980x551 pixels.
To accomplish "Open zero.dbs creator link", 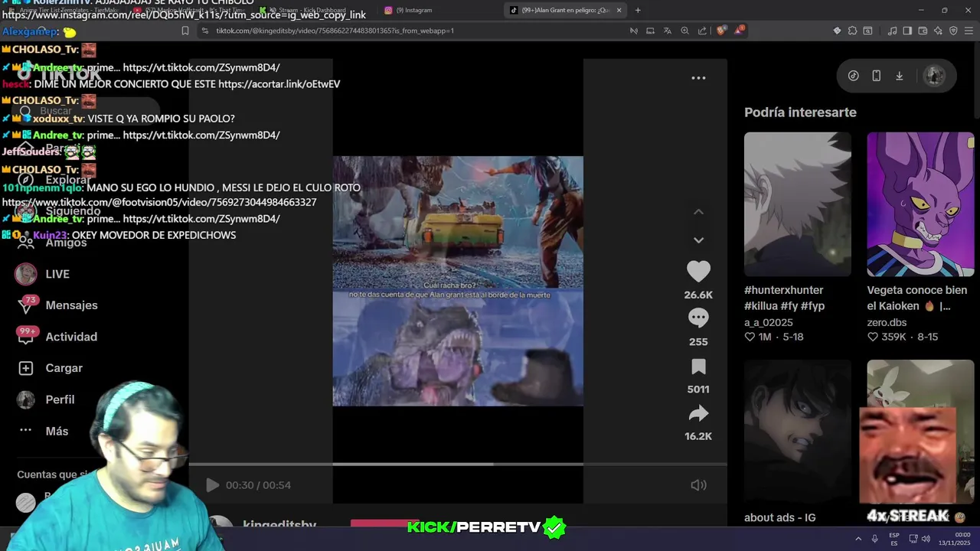I will coord(887,323).
